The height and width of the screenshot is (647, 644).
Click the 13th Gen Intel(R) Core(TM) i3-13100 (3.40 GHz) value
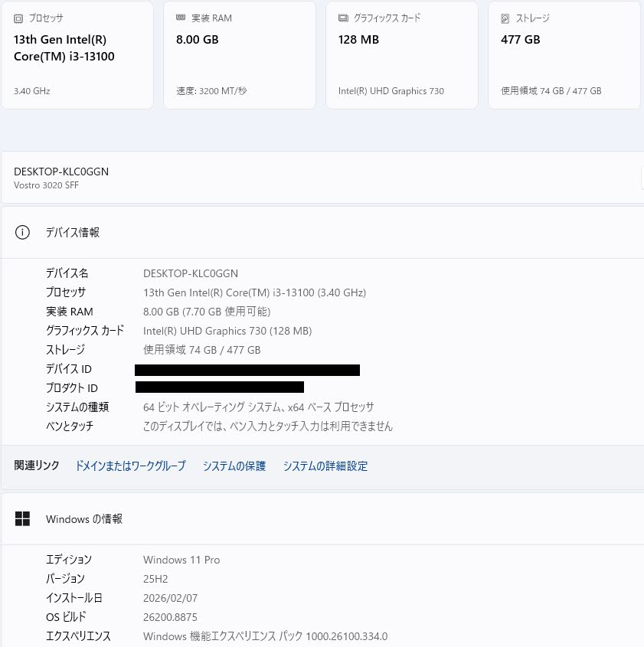click(x=254, y=292)
